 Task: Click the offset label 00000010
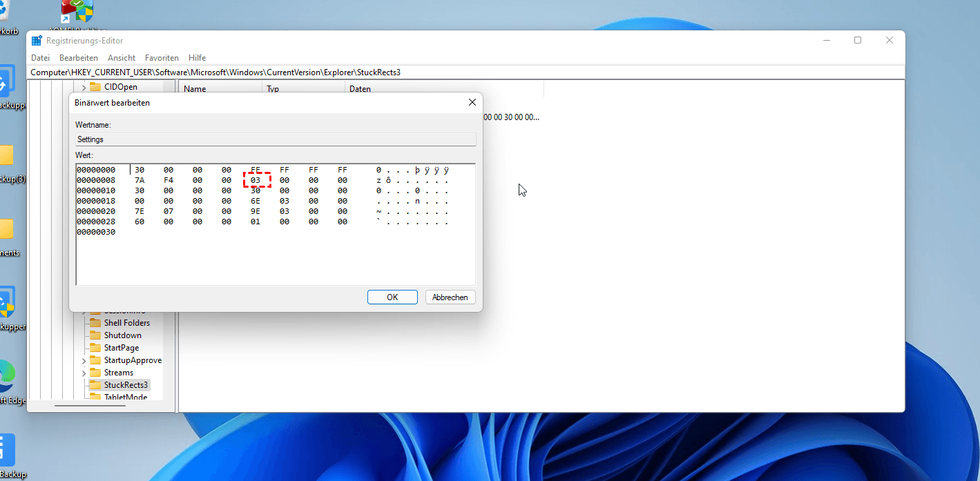click(96, 190)
